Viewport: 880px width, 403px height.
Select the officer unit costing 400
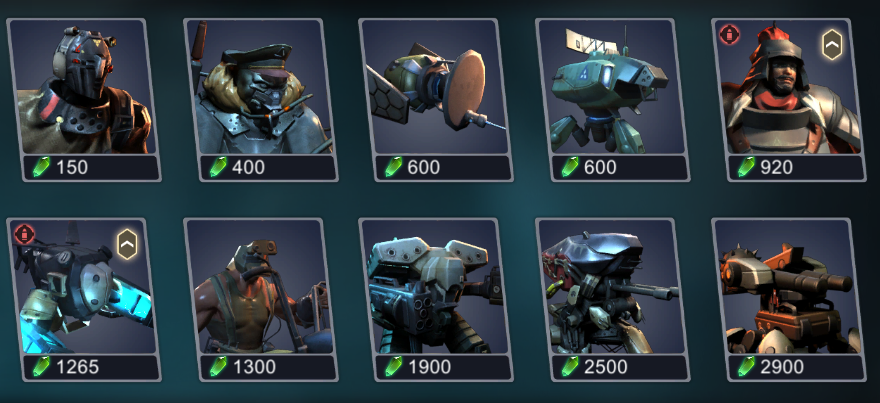(x=260, y=99)
